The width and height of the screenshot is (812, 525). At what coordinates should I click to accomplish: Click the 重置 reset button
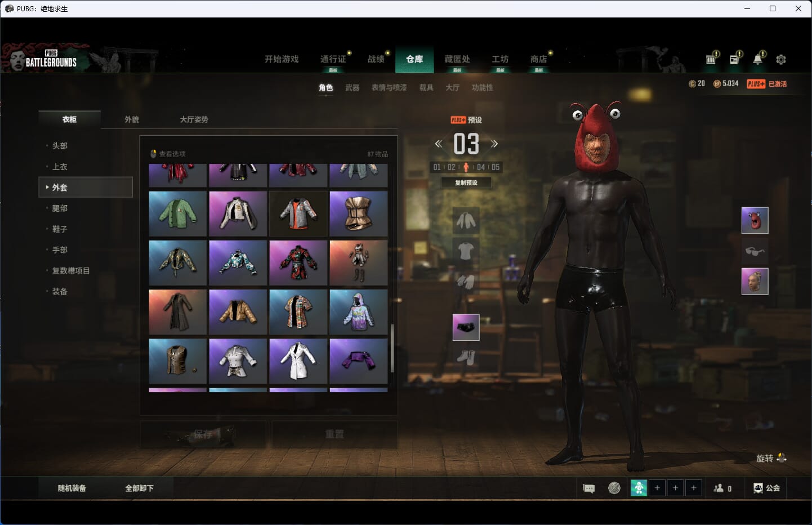[334, 434]
